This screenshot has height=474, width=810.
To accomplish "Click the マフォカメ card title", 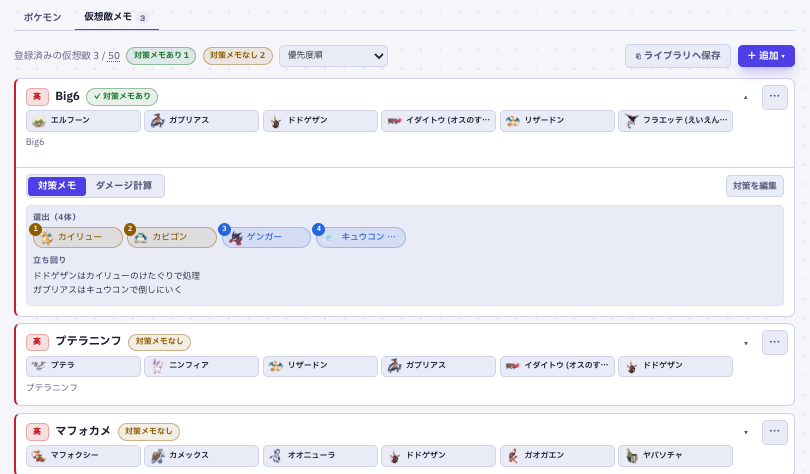I will coord(83,431).
